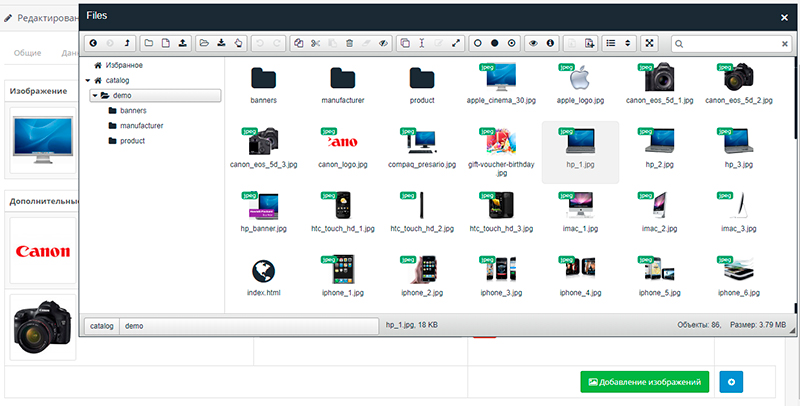This screenshot has width=800, height=406.
Task: Click the catalog breadcrumb in path bar
Action: pyautogui.click(x=101, y=326)
